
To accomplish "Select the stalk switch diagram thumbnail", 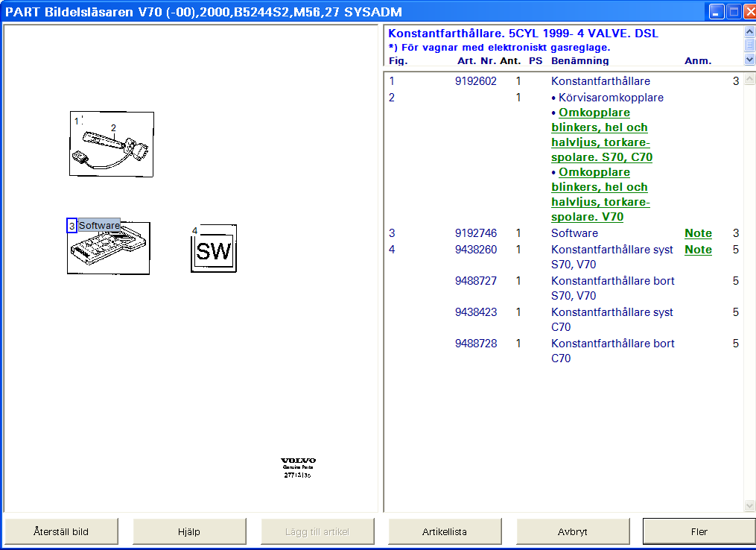I will (112, 145).
